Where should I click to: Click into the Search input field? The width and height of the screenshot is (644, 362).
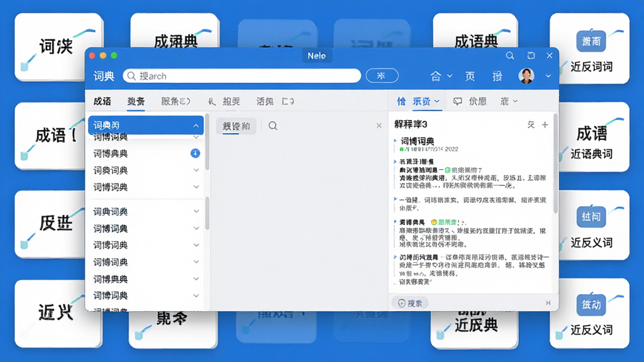242,76
